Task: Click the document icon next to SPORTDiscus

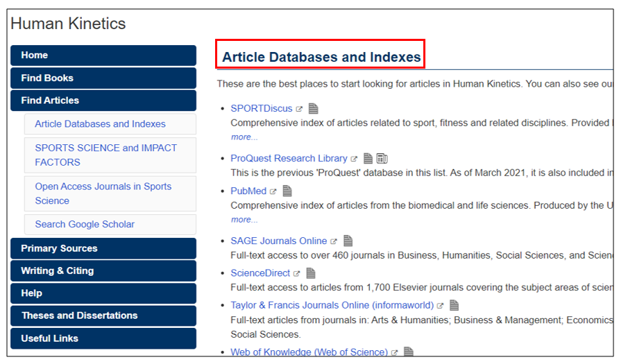Action: tap(313, 108)
